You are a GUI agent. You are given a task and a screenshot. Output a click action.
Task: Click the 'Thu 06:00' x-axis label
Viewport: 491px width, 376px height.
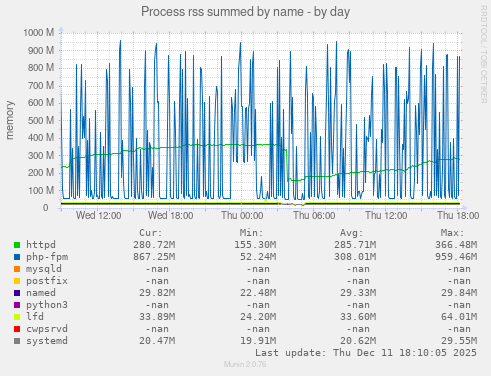(314, 215)
